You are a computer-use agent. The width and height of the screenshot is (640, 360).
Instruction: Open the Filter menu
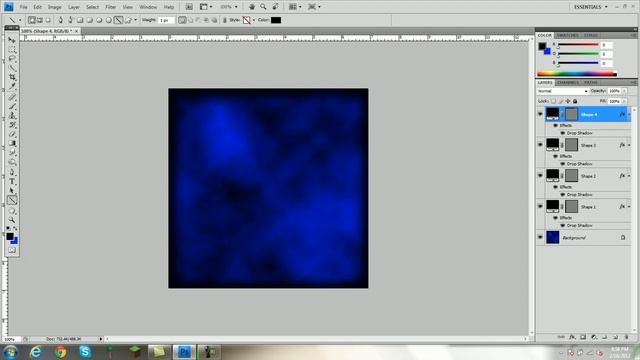coord(111,7)
